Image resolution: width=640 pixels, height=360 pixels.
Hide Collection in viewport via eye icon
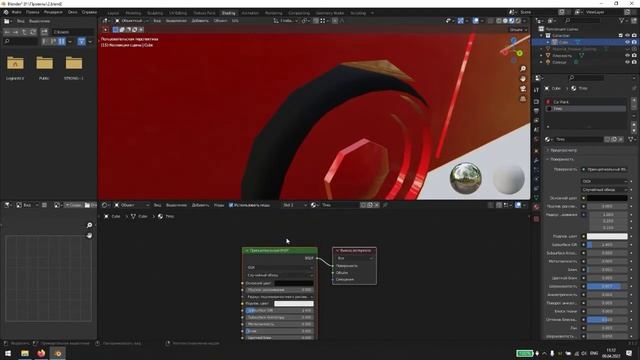tap(627, 36)
